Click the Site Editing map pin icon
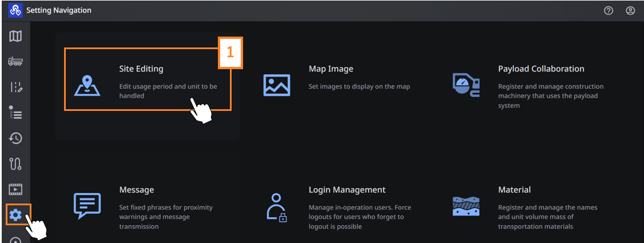 88,85
